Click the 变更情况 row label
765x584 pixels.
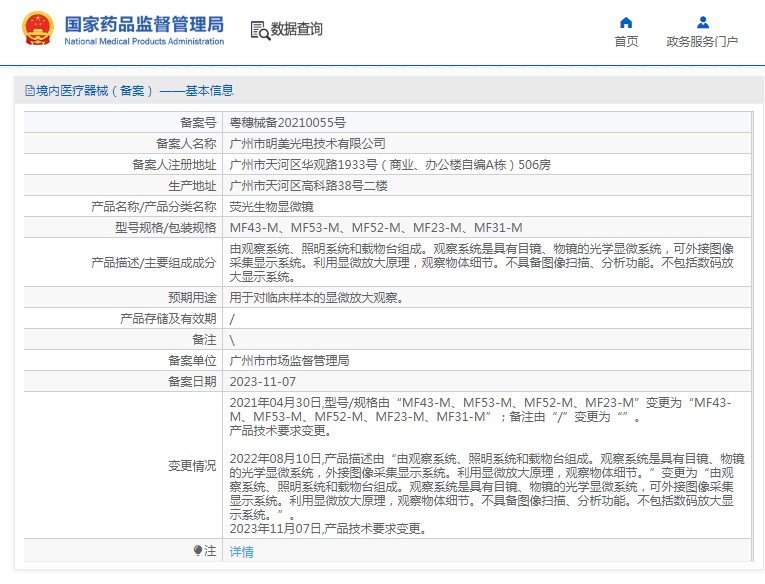pyautogui.click(x=191, y=466)
